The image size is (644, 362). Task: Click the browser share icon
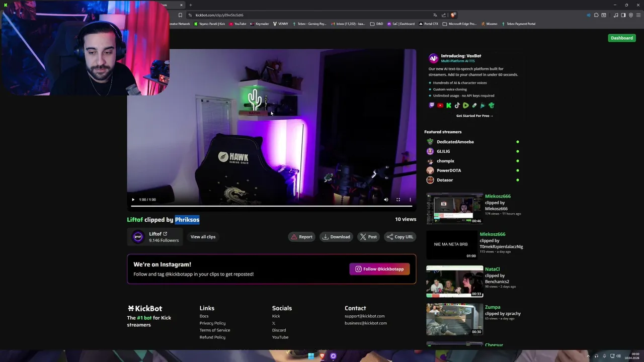pos(443,15)
